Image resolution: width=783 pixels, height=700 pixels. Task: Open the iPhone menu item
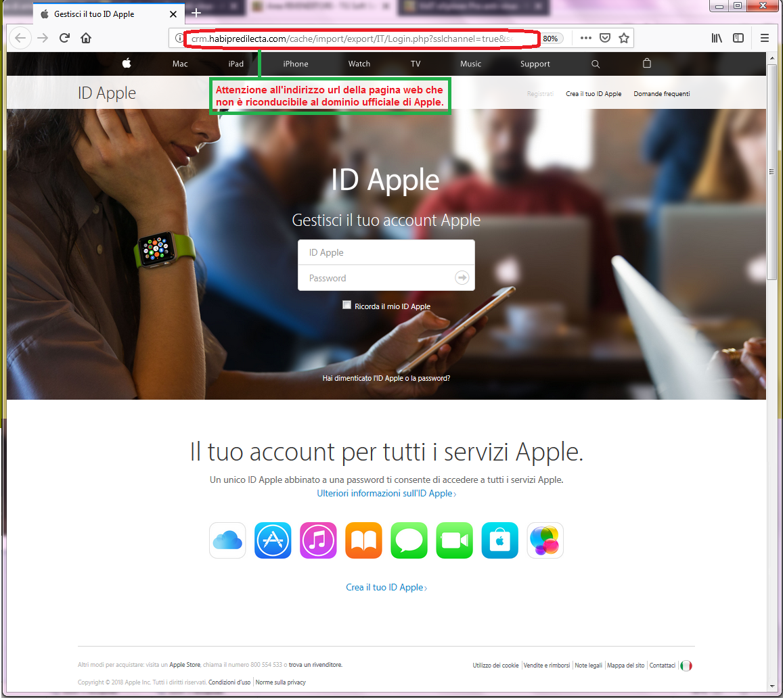[296, 64]
